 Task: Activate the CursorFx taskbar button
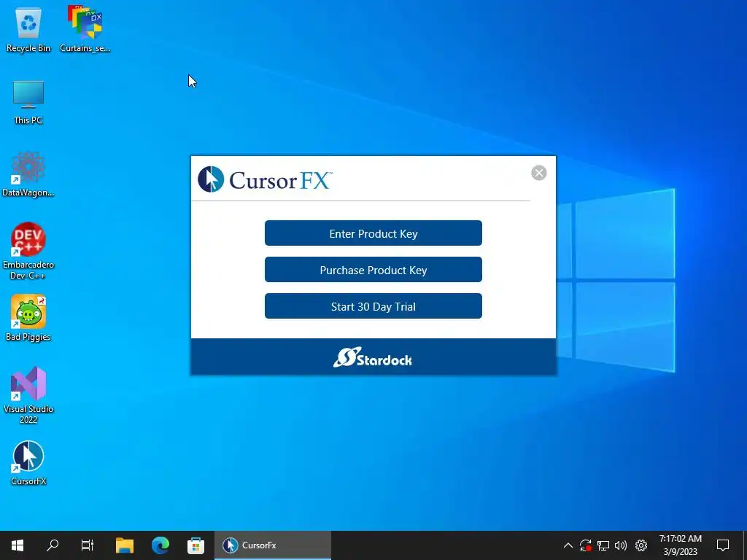(x=273, y=545)
